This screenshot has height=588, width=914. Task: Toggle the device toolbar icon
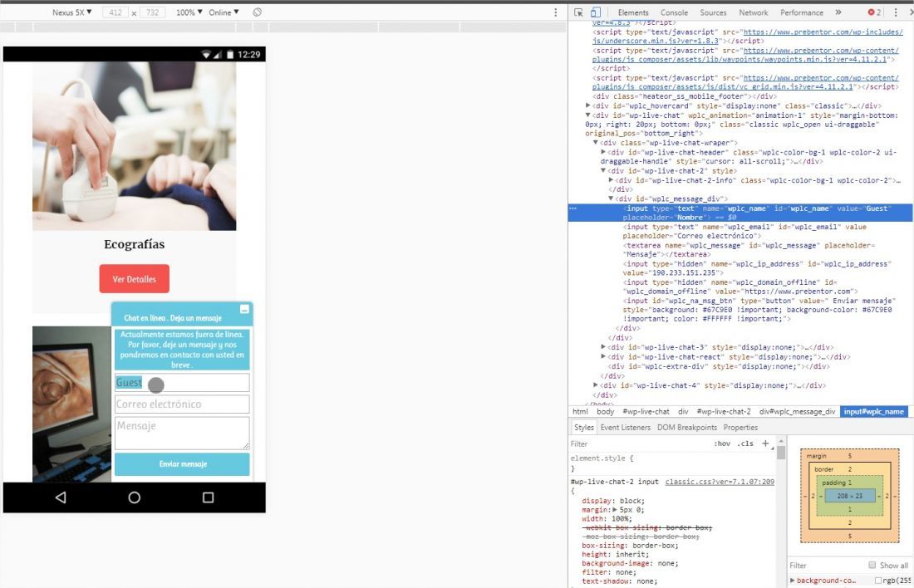(595, 12)
